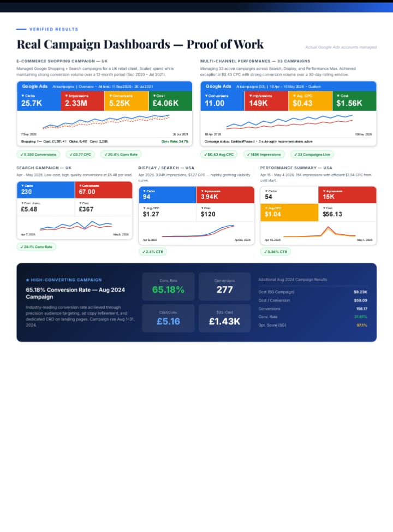Click the Multi-Channel Performance — 33 Campaigns title
Screen dimensions: 393x532
[x=255, y=61]
